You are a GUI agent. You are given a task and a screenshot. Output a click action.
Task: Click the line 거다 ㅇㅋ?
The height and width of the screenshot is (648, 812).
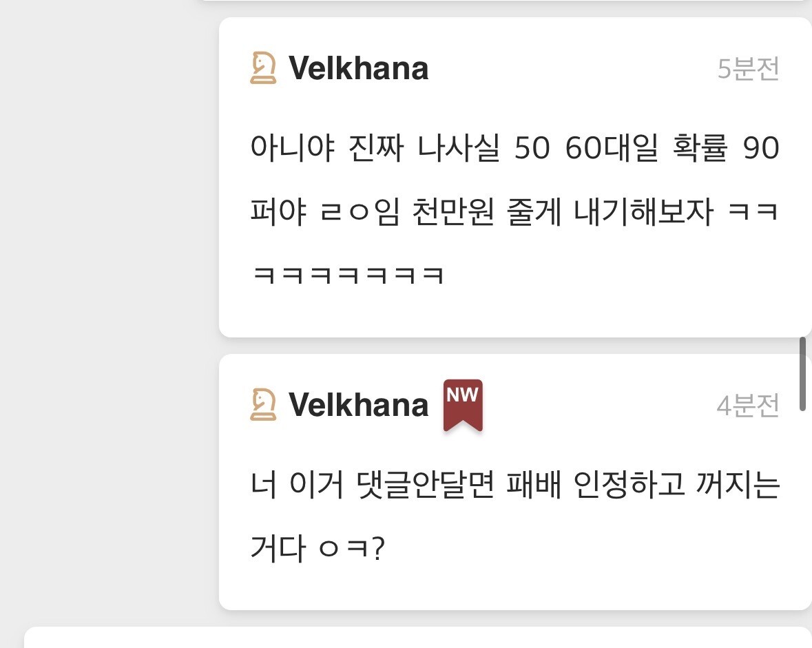[317, 548]
